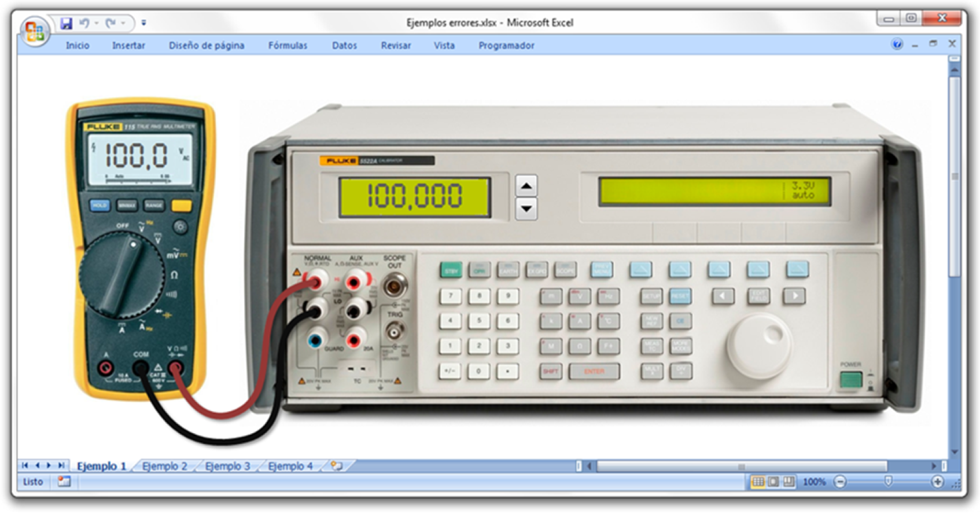Click the zoom slider handle
Image resolution: width=980 pixels, height=513 pixels.
point(889,482)
